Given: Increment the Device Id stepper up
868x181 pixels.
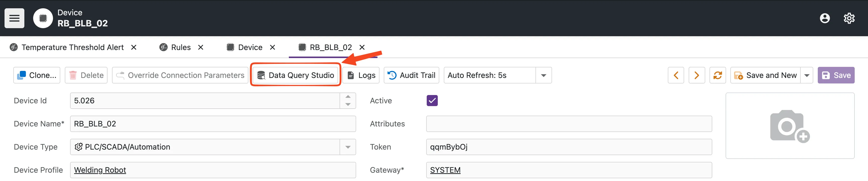Looking at the screenshot, I should (x=348, y=97).
